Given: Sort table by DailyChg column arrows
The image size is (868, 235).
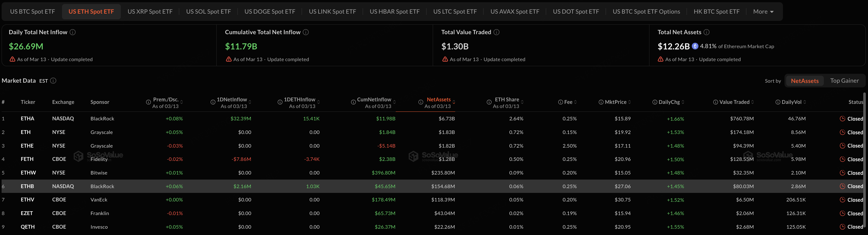Looking at the screenshot, I should pyautogui.click(x=683, y=102).
